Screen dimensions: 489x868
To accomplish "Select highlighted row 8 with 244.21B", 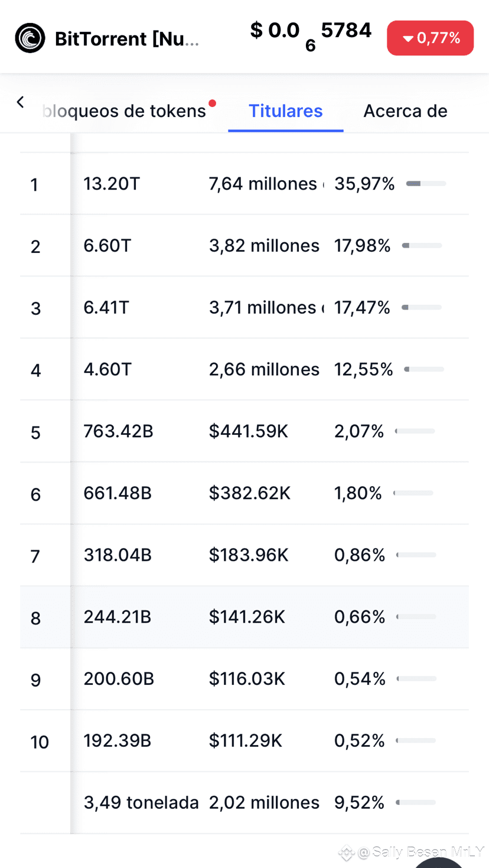I will [244, 617].
